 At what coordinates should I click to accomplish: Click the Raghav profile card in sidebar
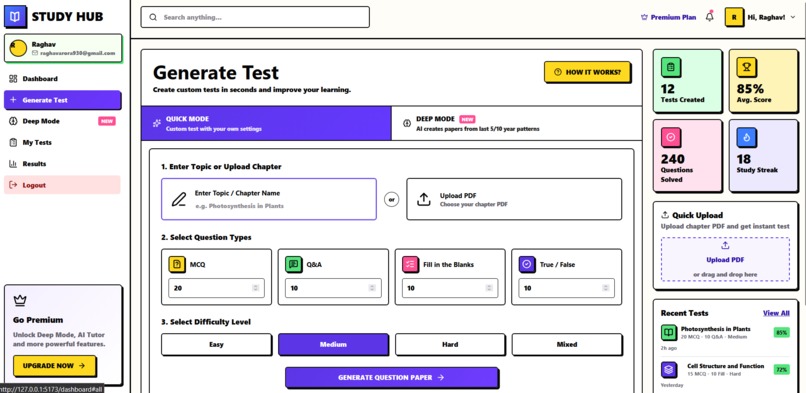point(63,48)
